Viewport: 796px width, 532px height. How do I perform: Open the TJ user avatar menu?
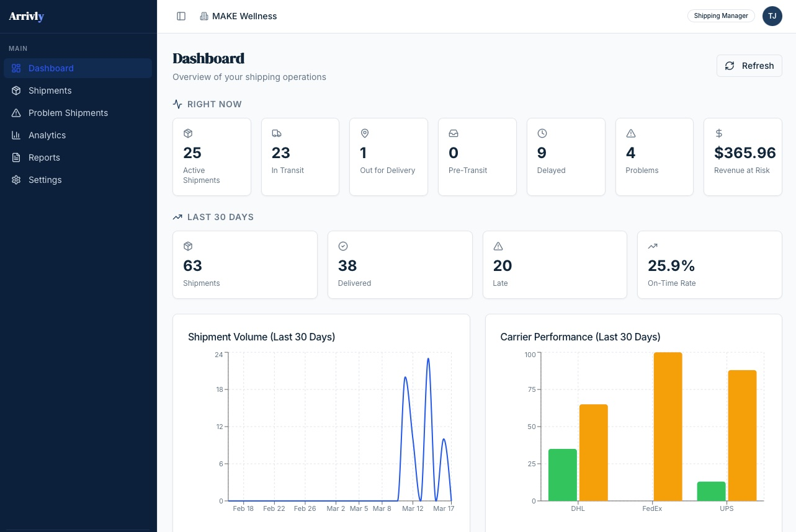(x=772, y=16)
